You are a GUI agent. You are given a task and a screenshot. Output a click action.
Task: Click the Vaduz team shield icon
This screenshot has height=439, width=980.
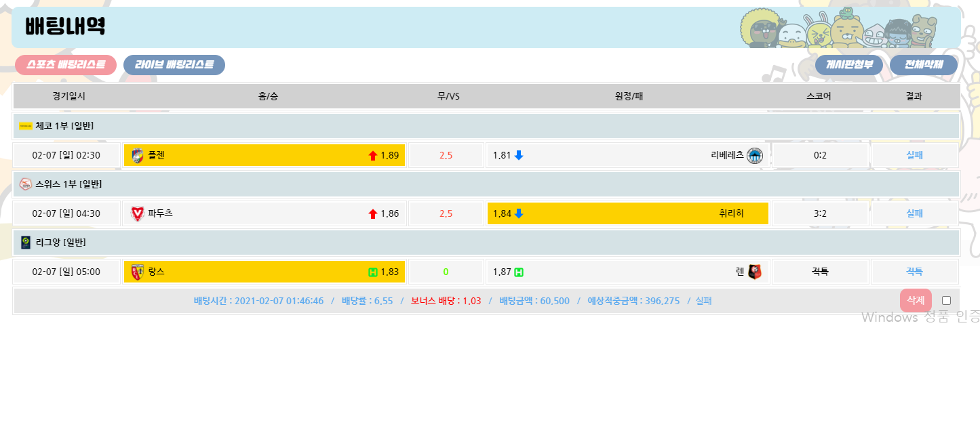pyautogui.click(x=137, y=214)
